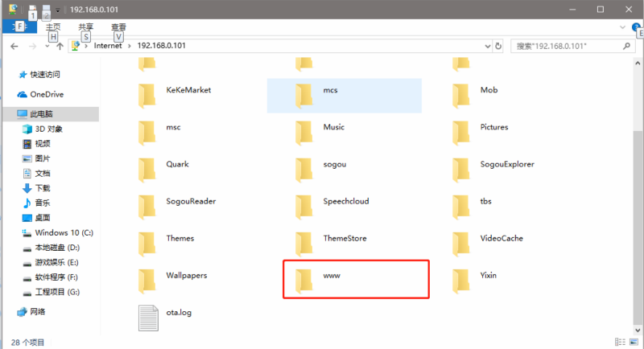Open the www folder

[332, 276]
